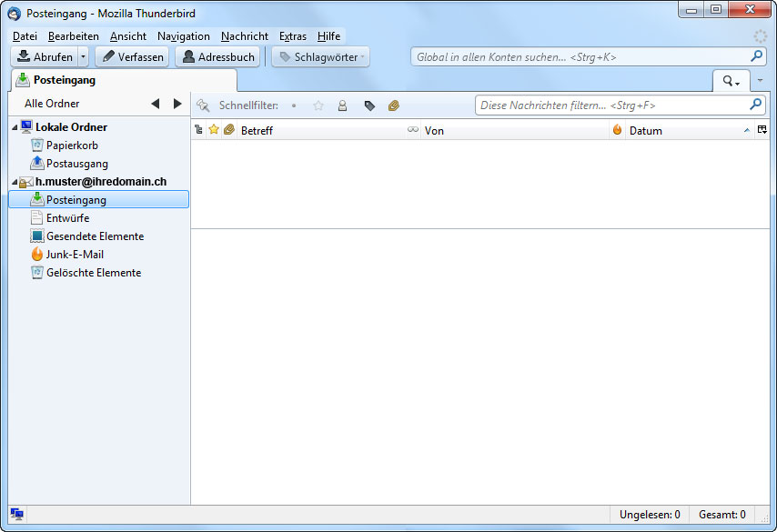Switch to the Posteingang tab

[x=124, y=80]
